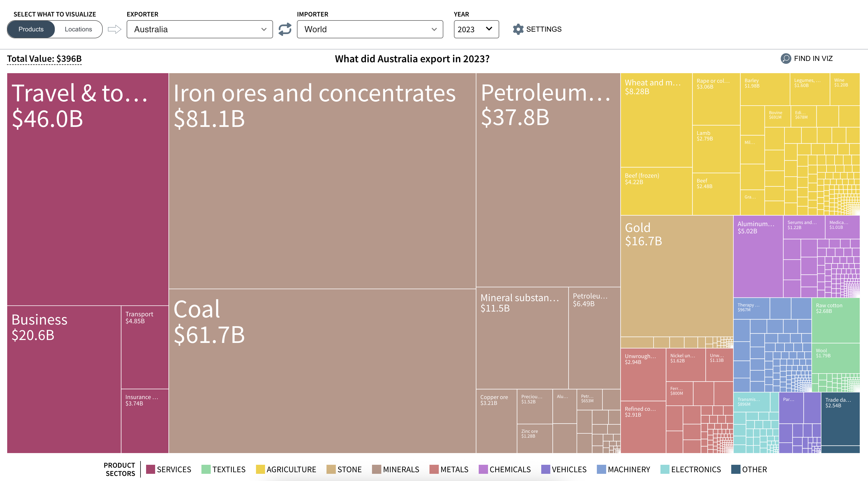Switch to the Products view toggle
Screen dimensions: 868x481
tap(31, 29)
